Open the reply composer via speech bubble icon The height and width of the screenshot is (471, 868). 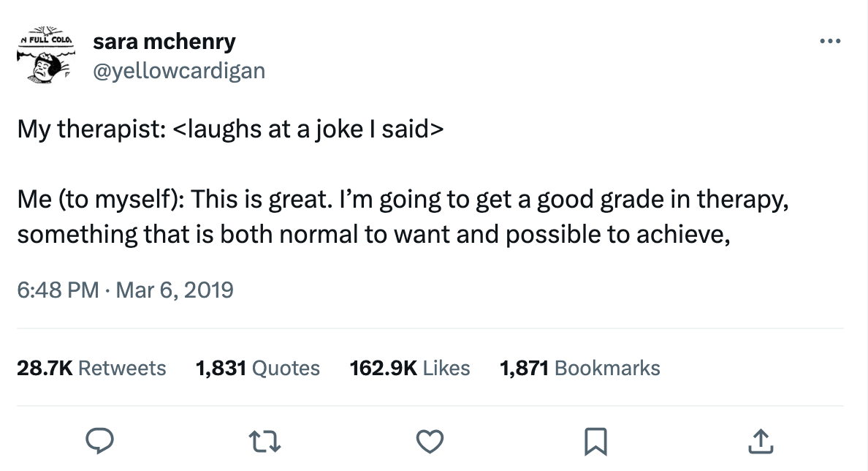pyautogui.click(x=101, y=441)
